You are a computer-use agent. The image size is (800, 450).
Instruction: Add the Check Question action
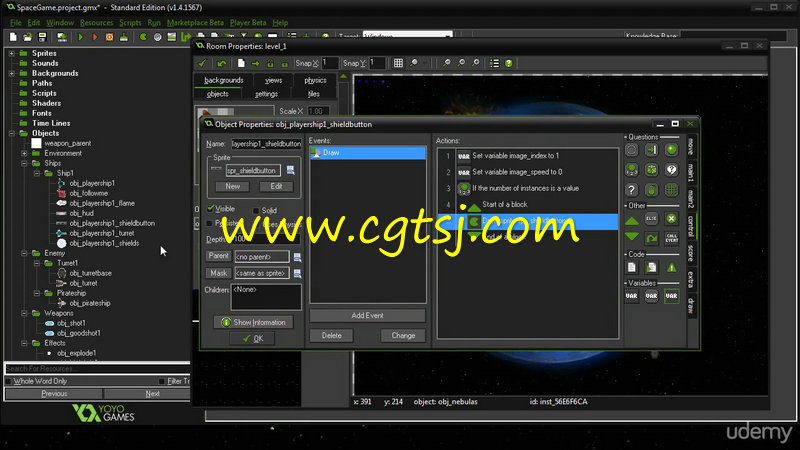pyautogui.click(x=671, y=170)
